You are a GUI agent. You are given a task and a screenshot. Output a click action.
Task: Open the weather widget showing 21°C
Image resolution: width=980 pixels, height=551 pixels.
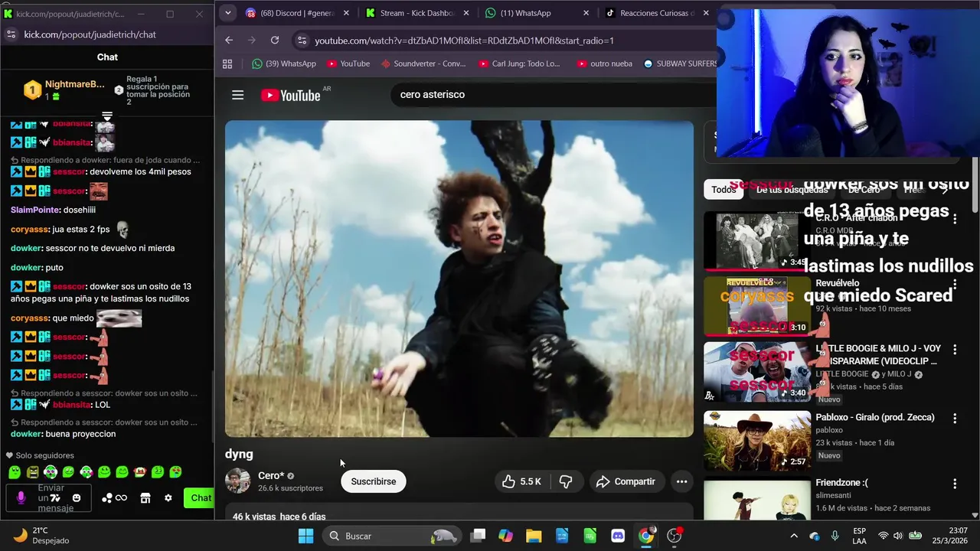click(x=42, y=536)
